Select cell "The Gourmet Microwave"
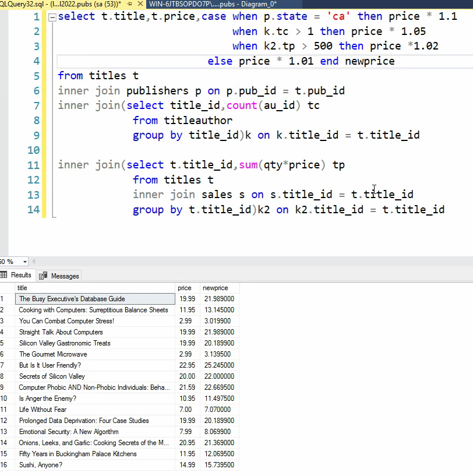 (95, 354)
